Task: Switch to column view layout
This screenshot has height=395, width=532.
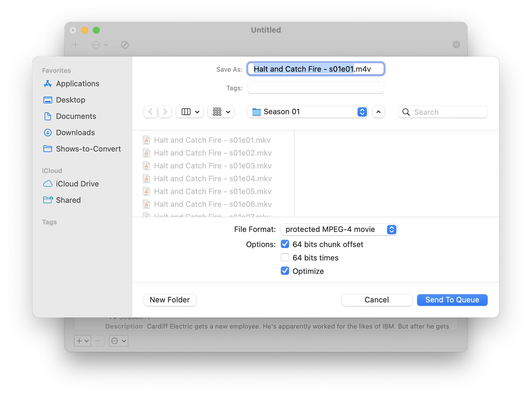Action: (189, 112)
